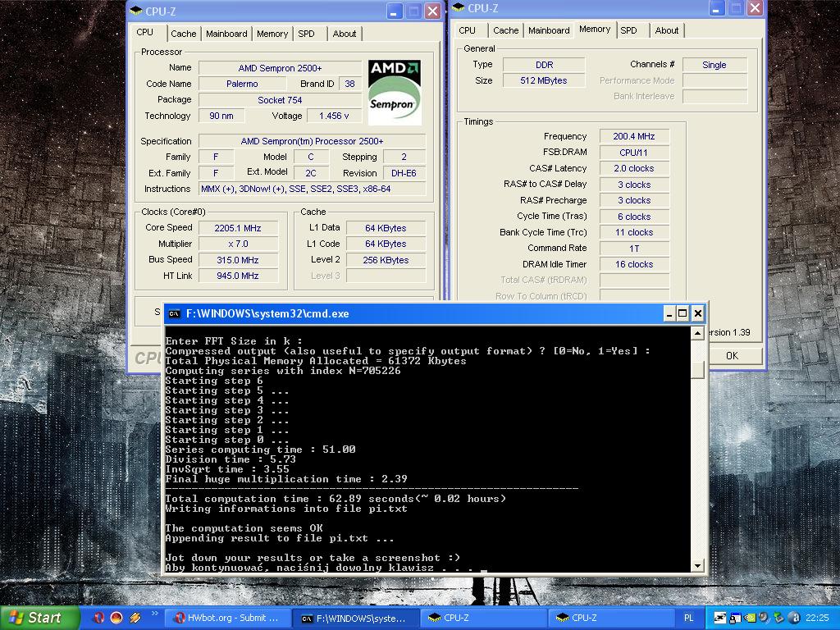
Task: Select CPU tab in left CPU-Z window
Action: tap(144, 32)
